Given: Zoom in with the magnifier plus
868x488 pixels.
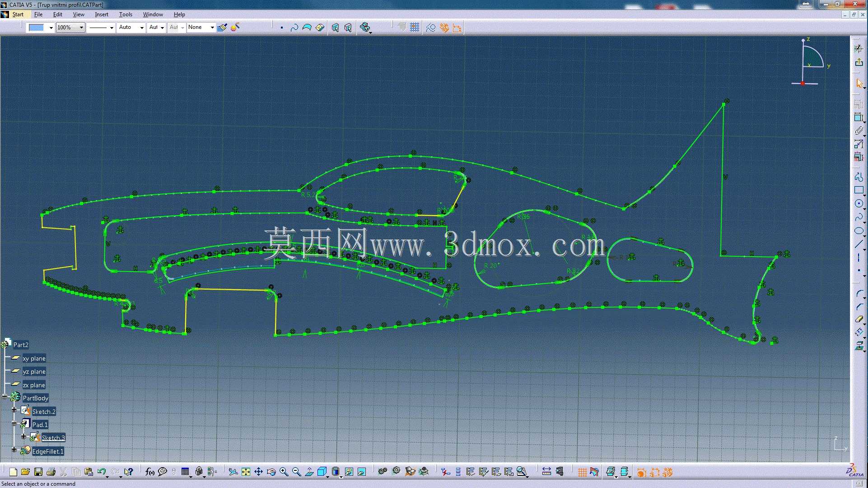Looking at the screenshot, I should [284, 472].
